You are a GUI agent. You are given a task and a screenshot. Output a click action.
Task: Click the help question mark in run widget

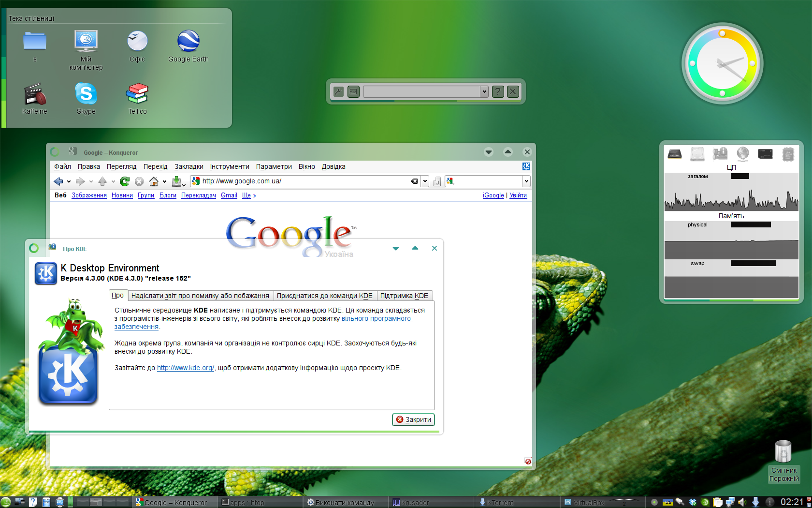point(498,91)
